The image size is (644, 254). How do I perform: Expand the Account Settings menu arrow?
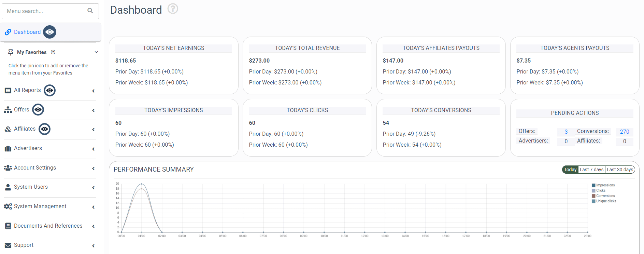(94, 169)
